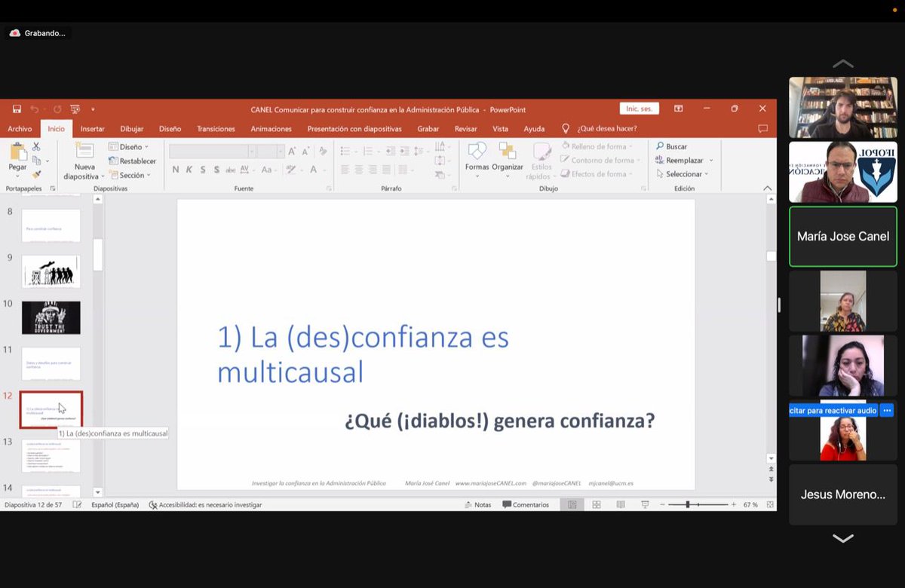Open the Seleccionar dropdown
This screenshot has height=588, width=905.
coord(683,174)
